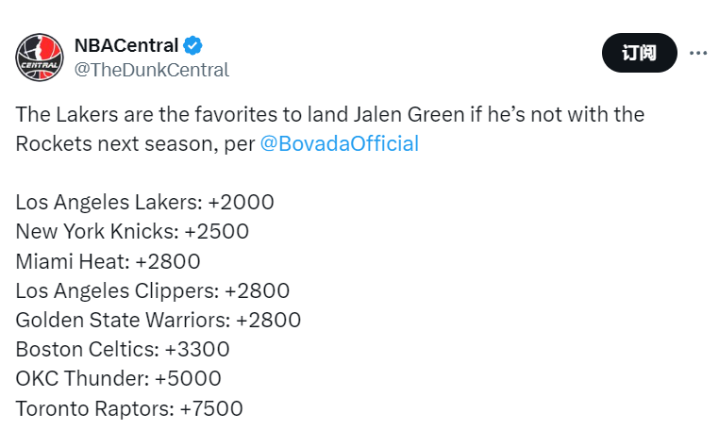This screenshot has width=719, height=430.
Task: Open the NBACentral profile avatar
Action: coord(39,57)
